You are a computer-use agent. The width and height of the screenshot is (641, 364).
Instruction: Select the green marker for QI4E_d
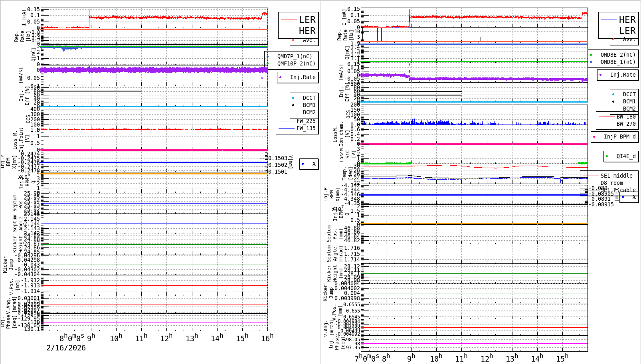pos(607,156)
